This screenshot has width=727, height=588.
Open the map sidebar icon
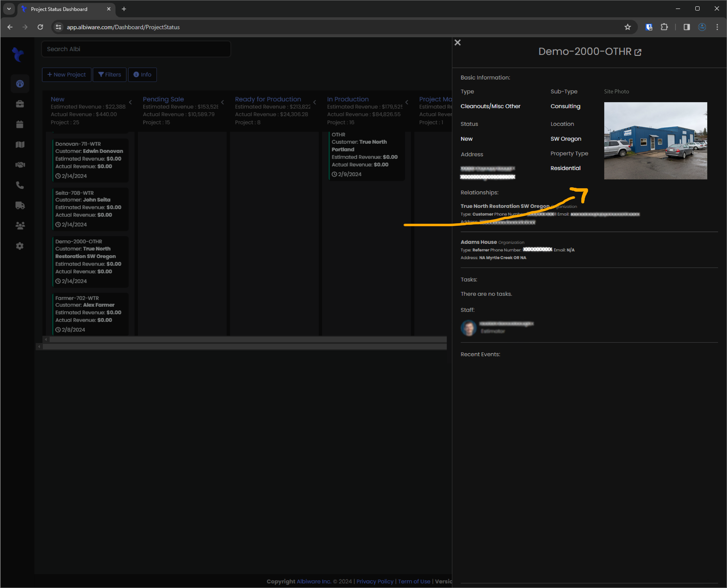(20, 145)
